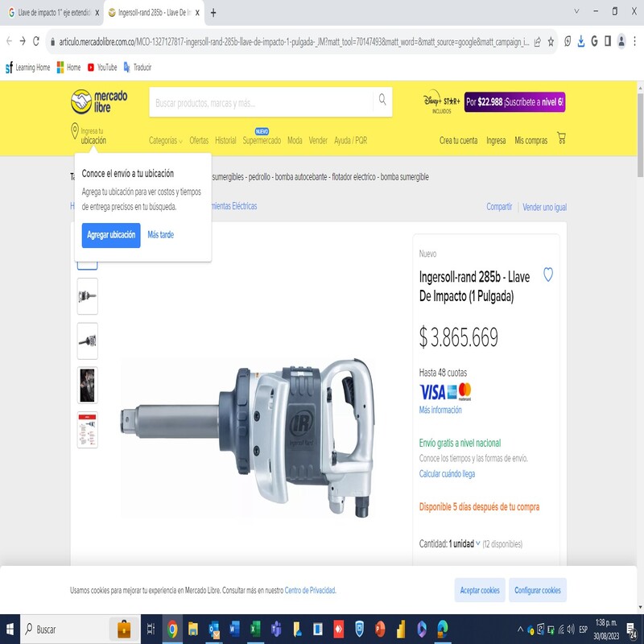The width and height of the screenshot is (644, 644).
Task: Open Ayuda / PQR
Action: (x=350, y=140)
